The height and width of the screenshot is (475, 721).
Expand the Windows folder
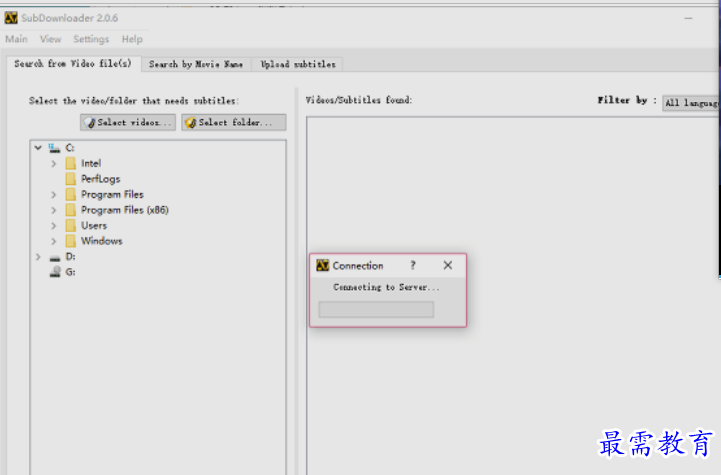point(53,241)
